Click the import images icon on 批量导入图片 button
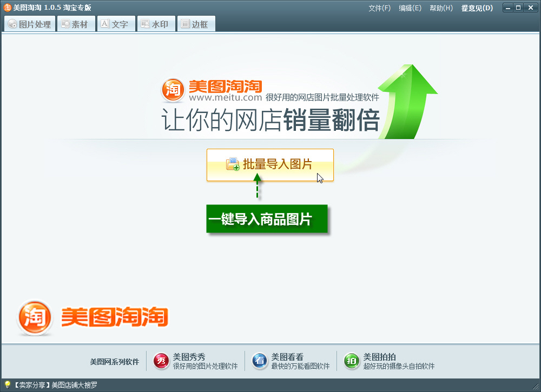This screenshot has width=541, height=392. (233, 164)
